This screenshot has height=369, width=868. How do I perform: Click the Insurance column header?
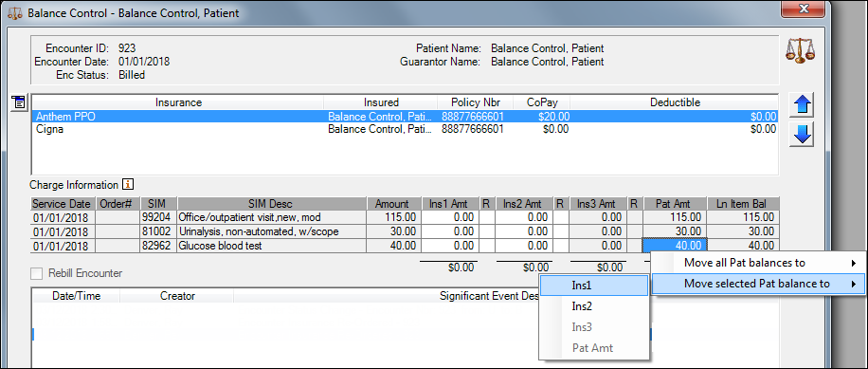(x=178, y=102)
